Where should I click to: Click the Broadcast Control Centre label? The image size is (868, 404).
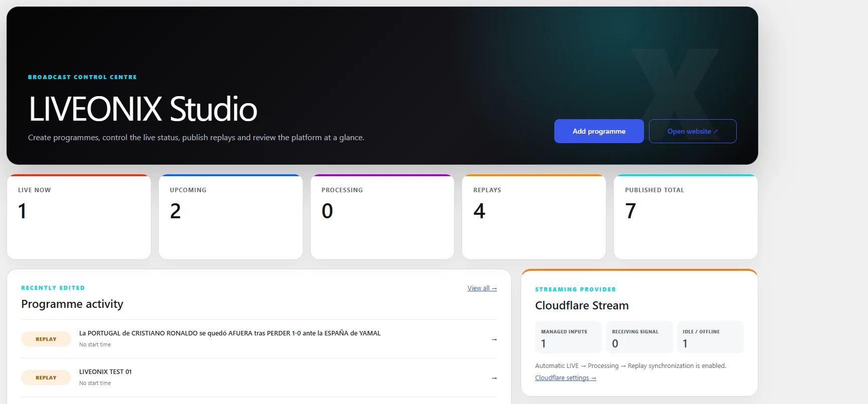(82, 77)
